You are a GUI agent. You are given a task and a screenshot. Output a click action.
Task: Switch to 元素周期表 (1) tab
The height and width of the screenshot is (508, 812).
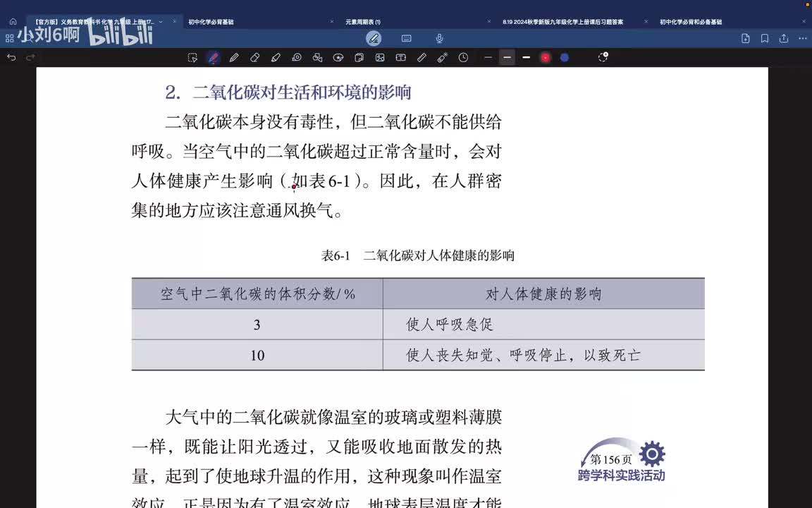tap(363, 22)
